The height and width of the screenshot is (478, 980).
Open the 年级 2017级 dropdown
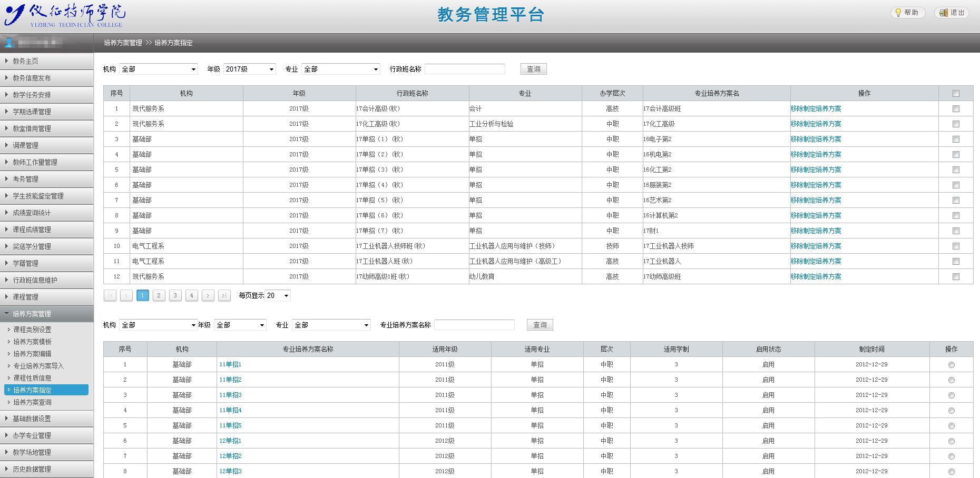click(x=250, y=69)
